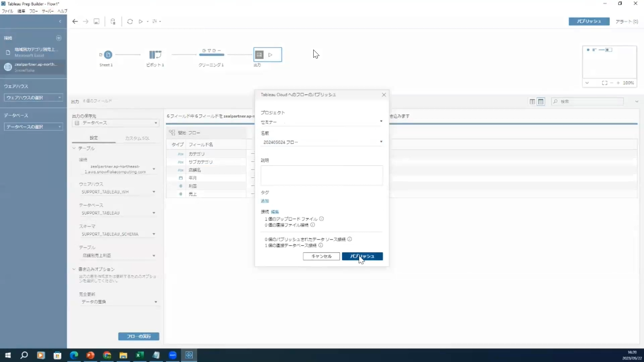
Task: Click the run flow play icon in toolbar
Action: [x=141, y=21]
